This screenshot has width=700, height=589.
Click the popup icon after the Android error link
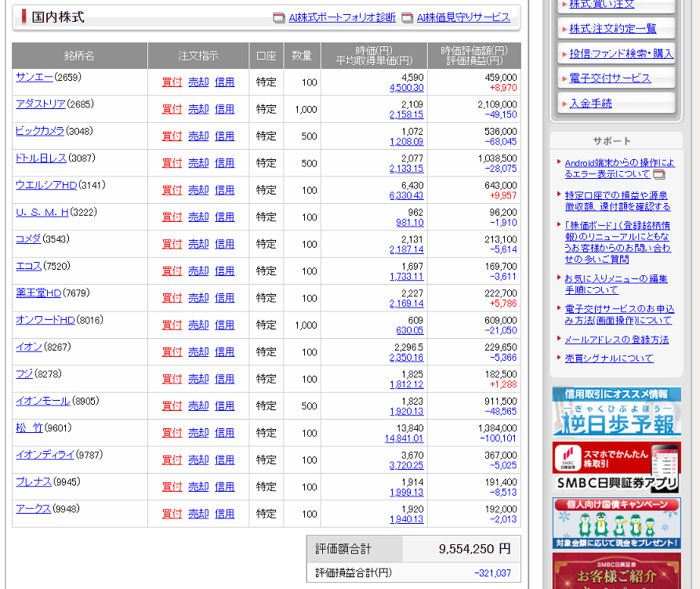(x=659, y=174)
